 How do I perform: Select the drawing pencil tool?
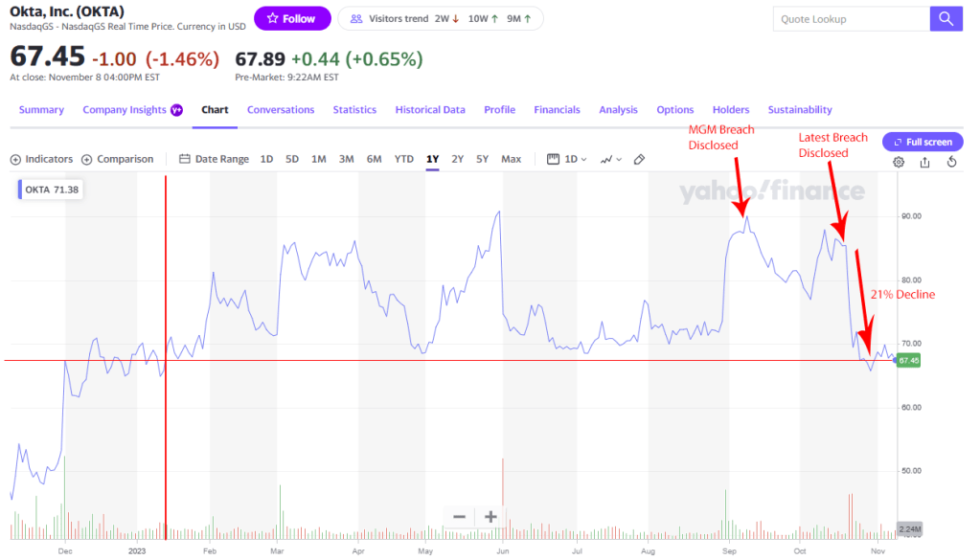pyautogui.click(x=639, y=160)
